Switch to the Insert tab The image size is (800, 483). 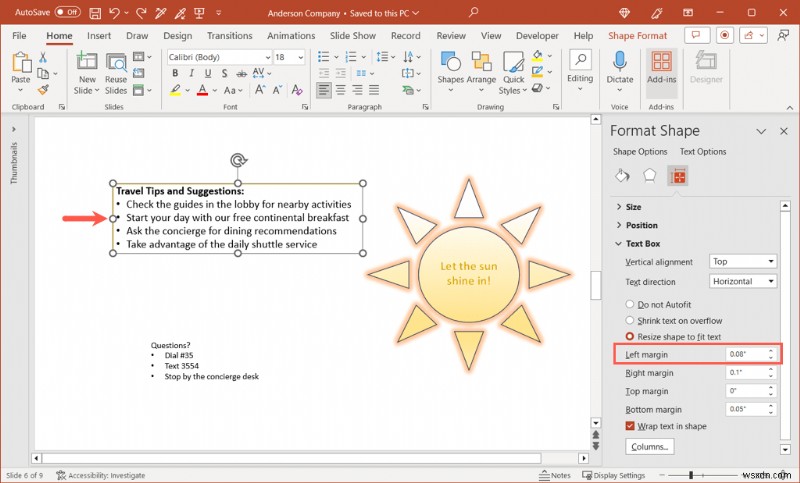(x=99, y=36)
